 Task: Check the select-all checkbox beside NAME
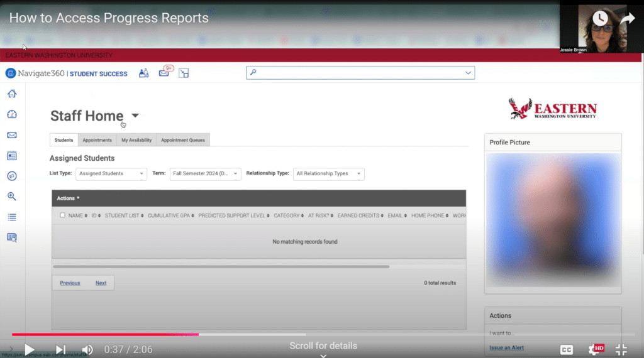62,215
